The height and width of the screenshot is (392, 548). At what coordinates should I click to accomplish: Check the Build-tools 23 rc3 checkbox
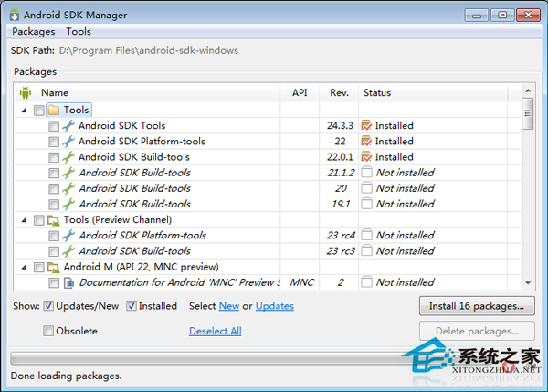coord(54,251)
